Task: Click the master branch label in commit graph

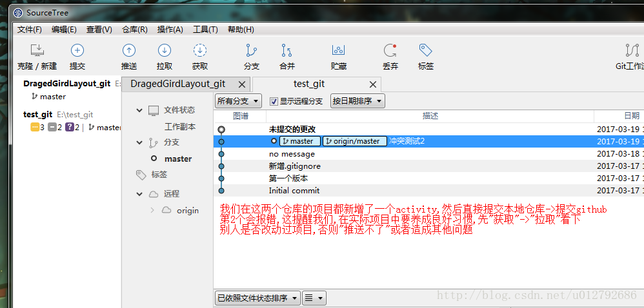Action: (300, 141)
